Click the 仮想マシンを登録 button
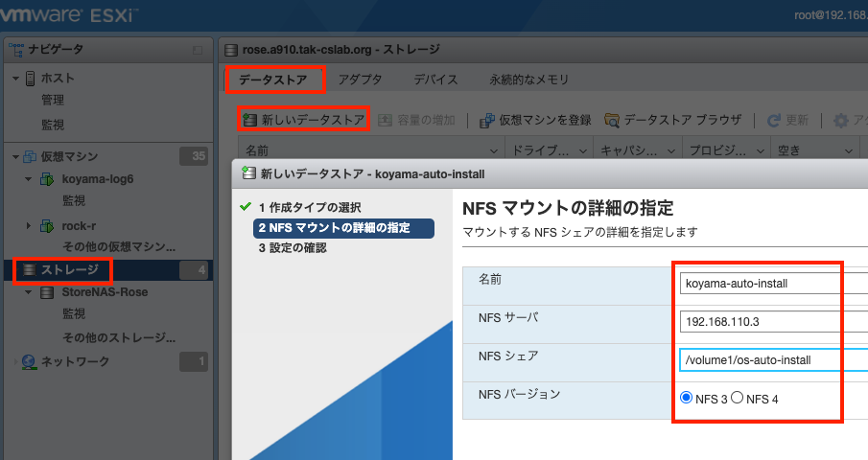The width and height of the screenshot is (868, 460). click(535, 120)
